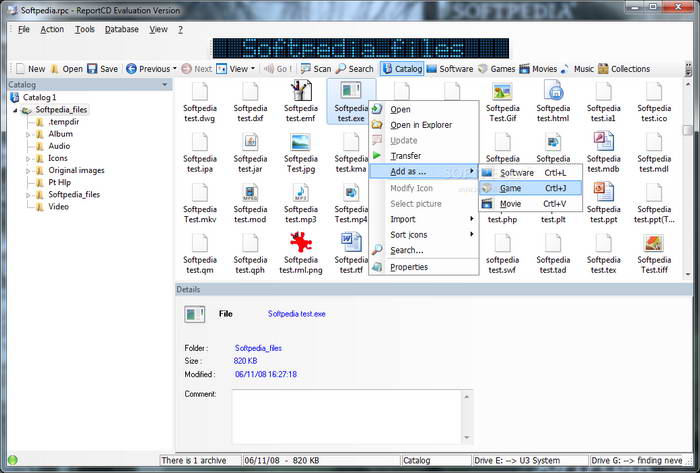Choose Open in the context menu
The width and height of the screenshot is (700, 473).
(424, 109)
